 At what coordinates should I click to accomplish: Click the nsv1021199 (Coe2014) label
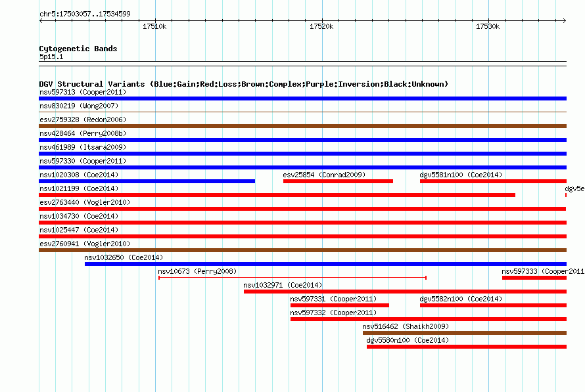point(79,188)
